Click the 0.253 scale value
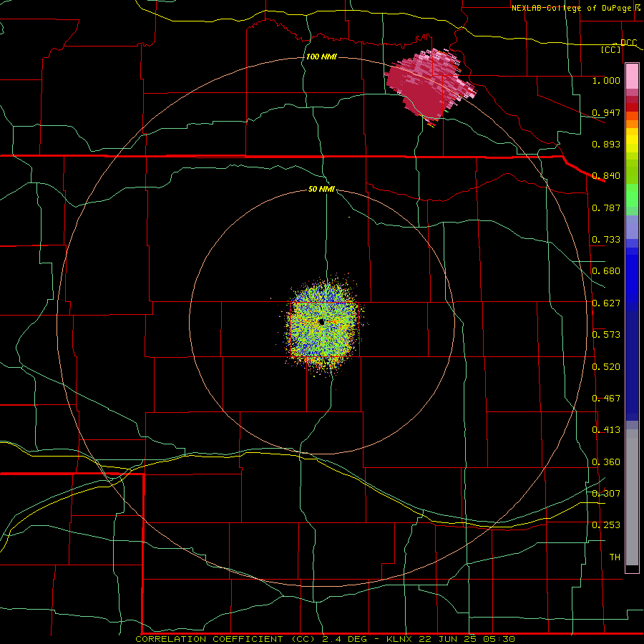 click(x=606, y=525)
